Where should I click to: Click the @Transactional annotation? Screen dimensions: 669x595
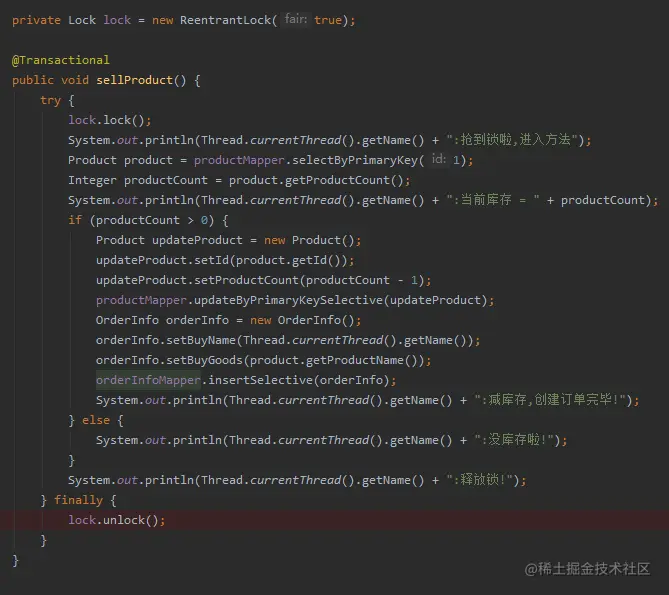tap(61, 60)
